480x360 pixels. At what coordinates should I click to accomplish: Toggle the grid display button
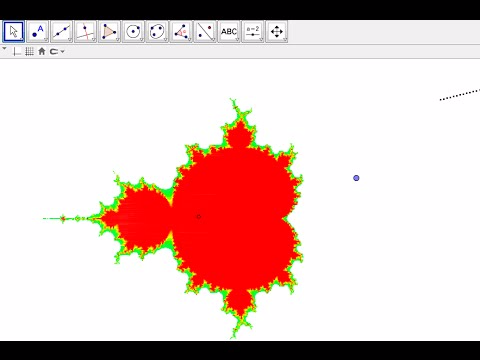click(x=29, y=52)
